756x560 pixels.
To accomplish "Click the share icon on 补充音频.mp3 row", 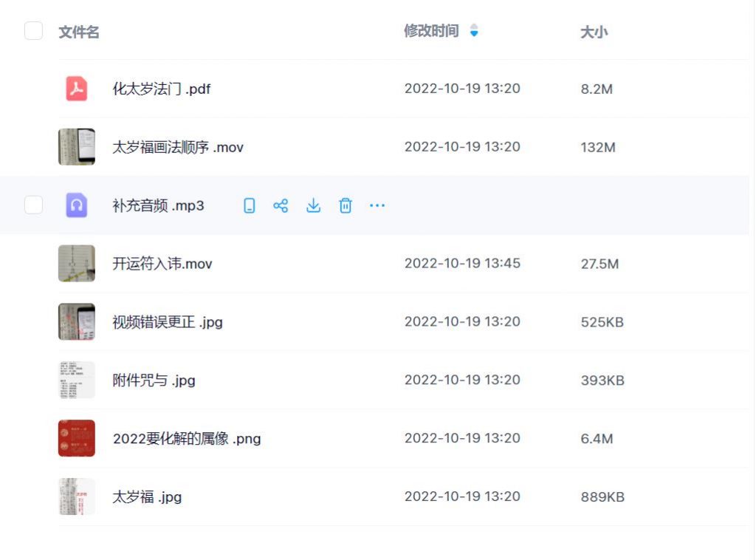I will 281,205.
